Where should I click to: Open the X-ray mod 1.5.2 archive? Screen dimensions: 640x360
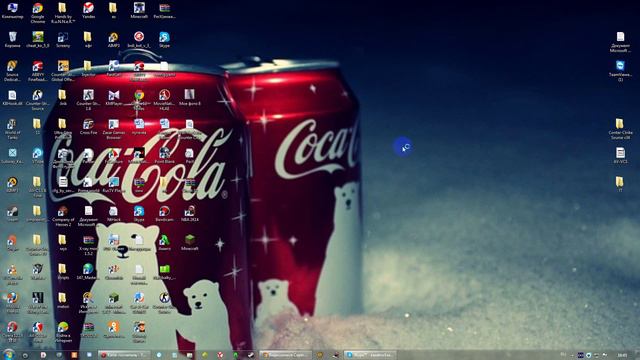pos(88,244)
